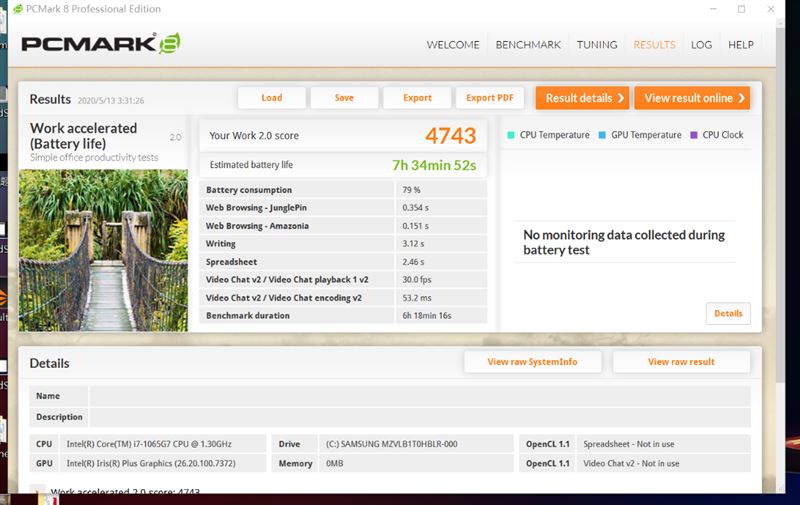Click the PCMark 8 logo
800x505 pixels.
[x=101, y=43]
